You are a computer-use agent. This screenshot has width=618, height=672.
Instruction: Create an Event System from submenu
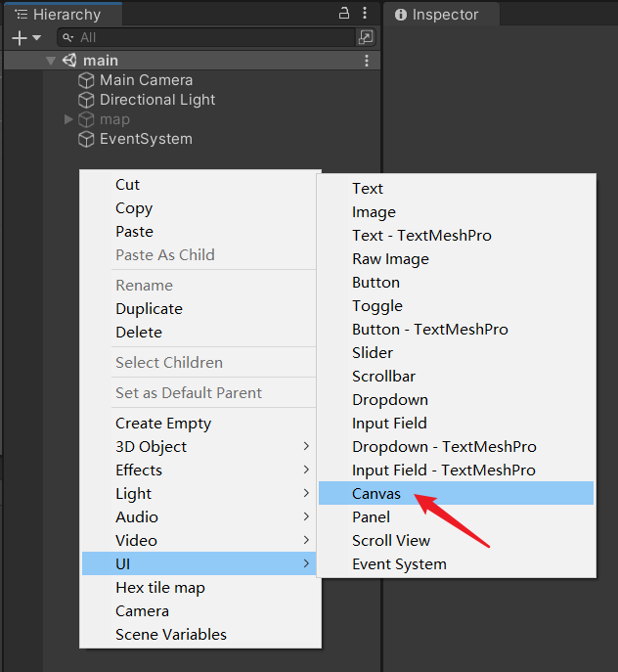(456, 564)
